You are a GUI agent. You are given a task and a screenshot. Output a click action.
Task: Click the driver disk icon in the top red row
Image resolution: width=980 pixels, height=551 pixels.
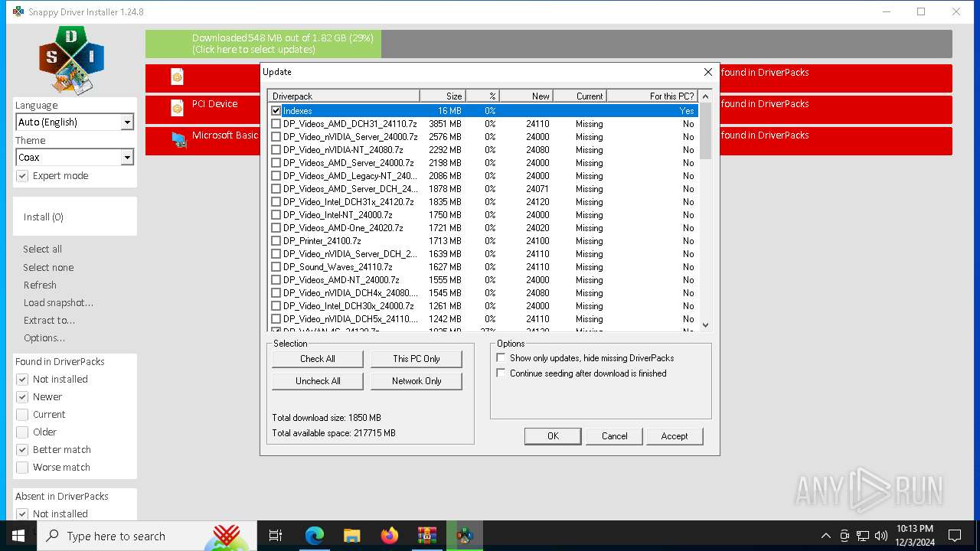177,76
